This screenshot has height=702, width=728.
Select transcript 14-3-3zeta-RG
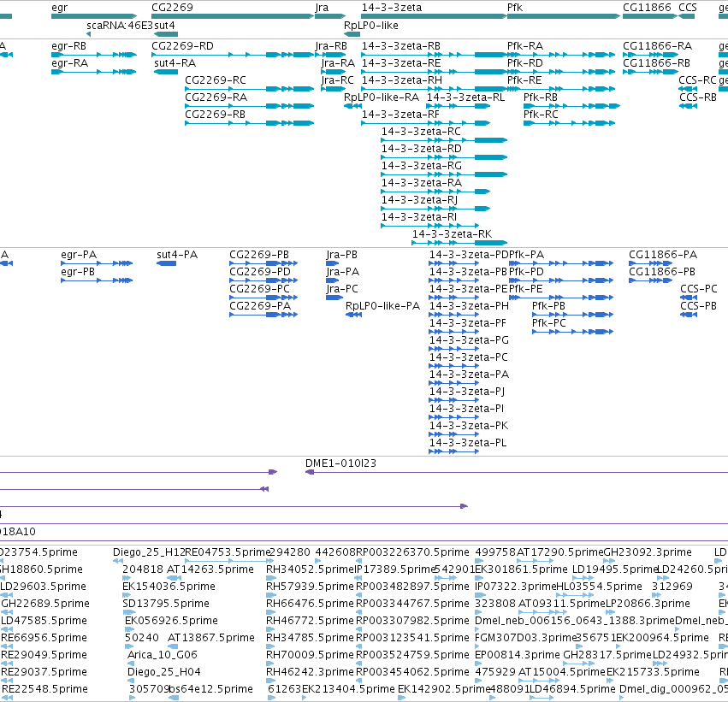444,174
